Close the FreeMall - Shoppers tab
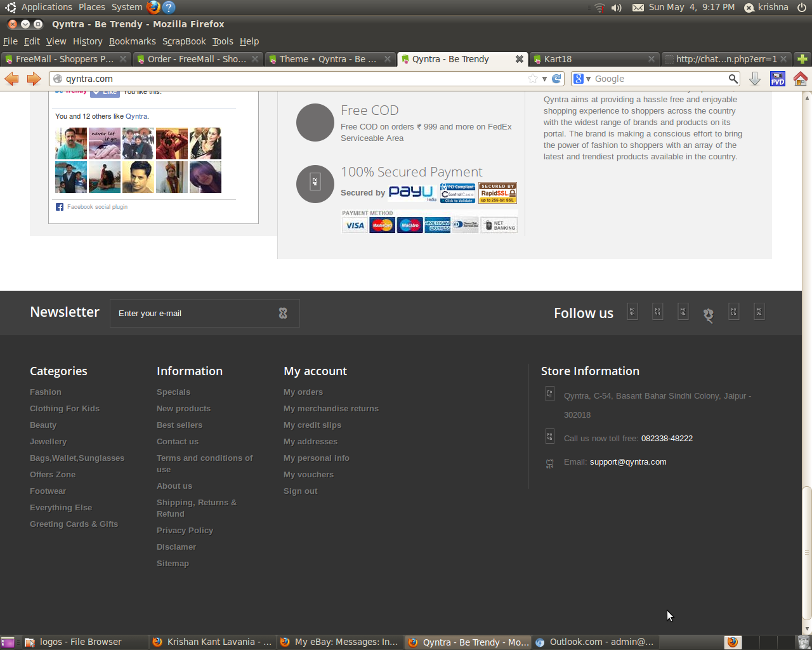This screenshot has width=812, height=650. point(123,59)
